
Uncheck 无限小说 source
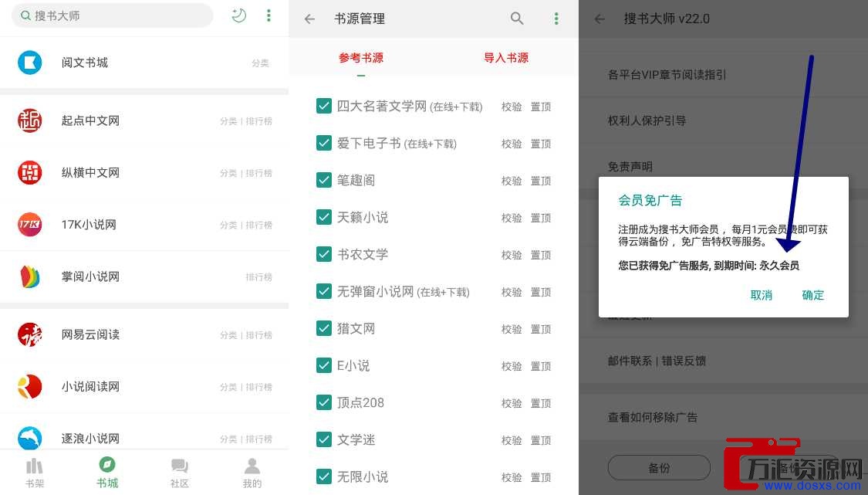324,476
